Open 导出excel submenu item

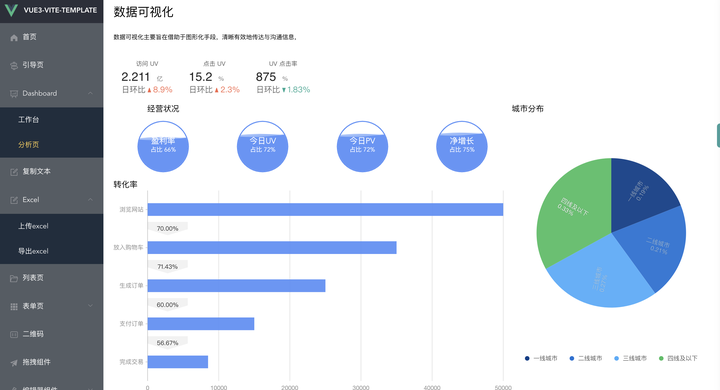(x=51, y=251)
